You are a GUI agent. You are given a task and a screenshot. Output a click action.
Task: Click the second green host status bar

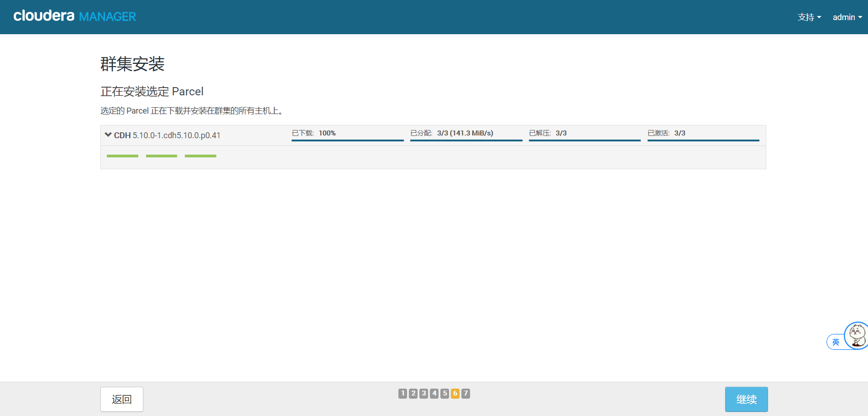pos(162,156)
